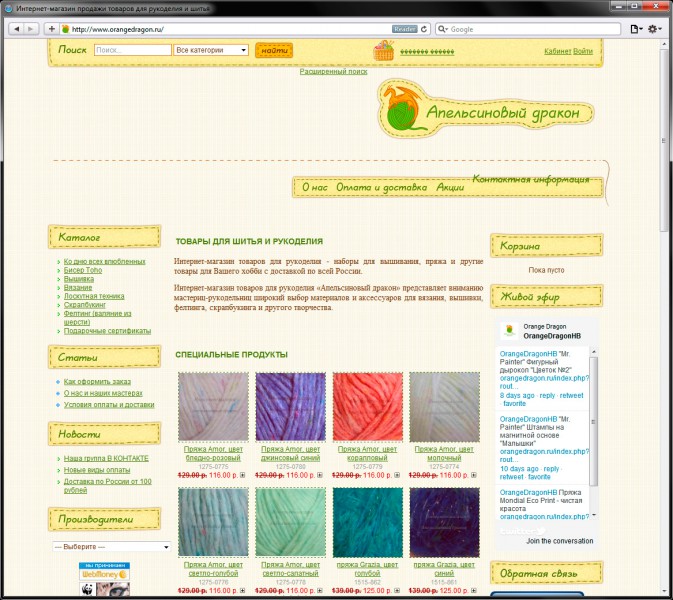The width and height of the screenshot is (673, 600).
Task: Open the Вышивка category
Action: [79, 279]
